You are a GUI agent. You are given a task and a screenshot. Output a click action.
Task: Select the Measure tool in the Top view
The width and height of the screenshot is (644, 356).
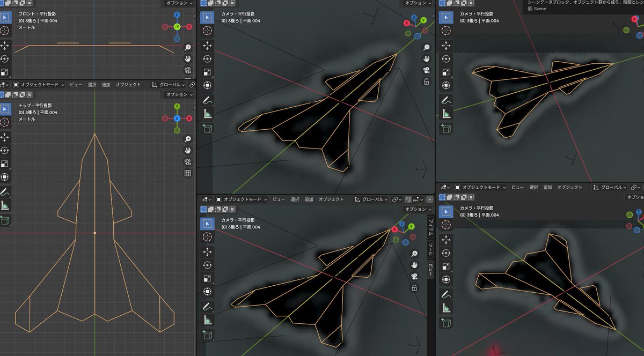(x=5, y=205)
